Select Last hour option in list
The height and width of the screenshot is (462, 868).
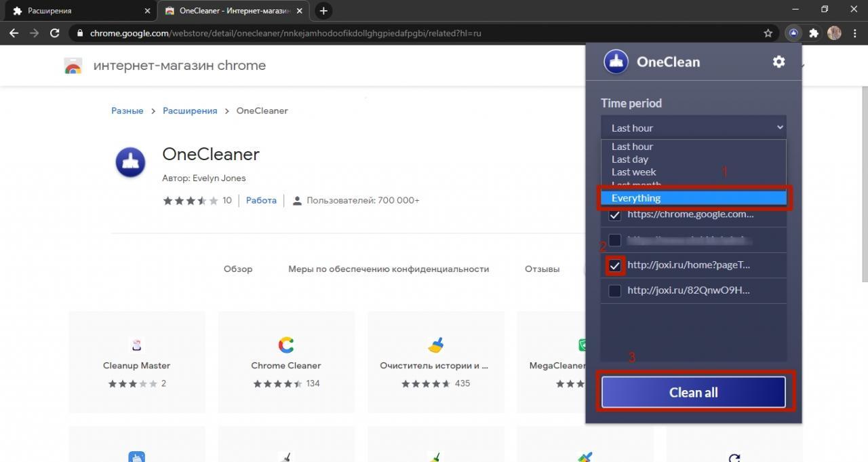[694, 147]
